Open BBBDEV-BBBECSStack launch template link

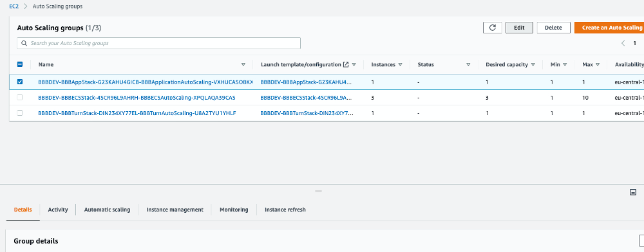307,98
